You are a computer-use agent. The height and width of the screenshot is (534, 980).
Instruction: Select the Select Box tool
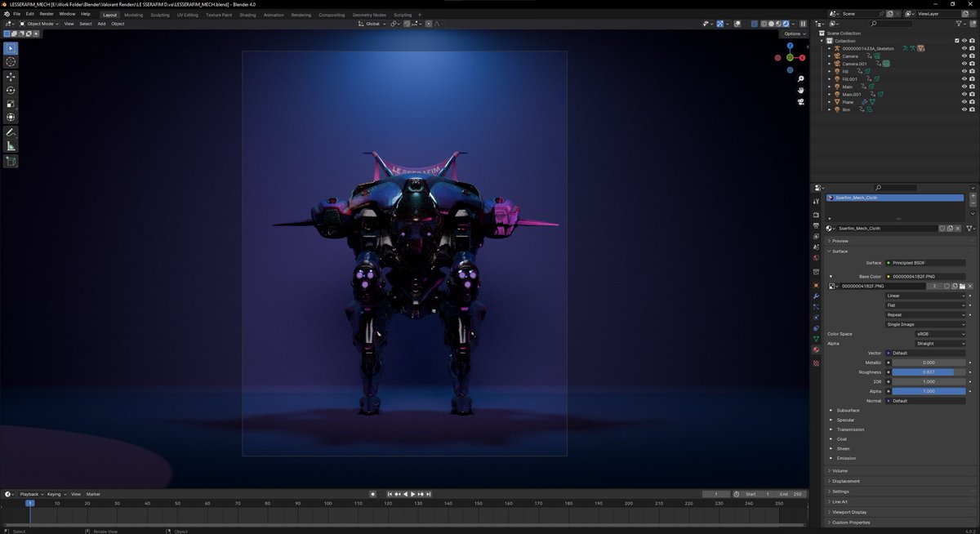click(11, 48)
